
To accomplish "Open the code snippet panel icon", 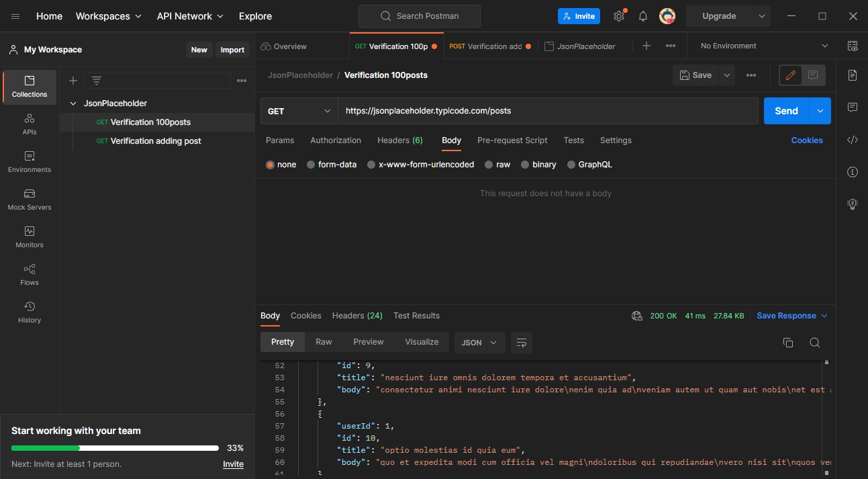I will point(853,140).
